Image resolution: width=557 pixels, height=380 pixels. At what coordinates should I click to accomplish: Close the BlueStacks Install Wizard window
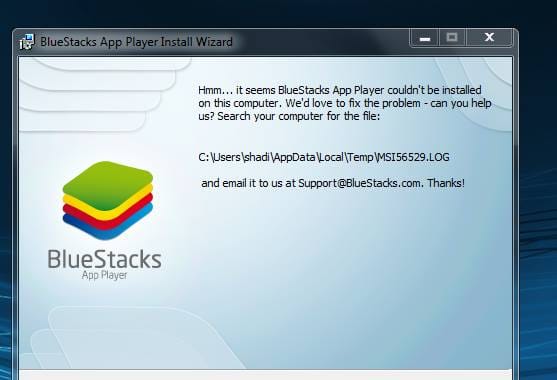(x=489, y=38)
